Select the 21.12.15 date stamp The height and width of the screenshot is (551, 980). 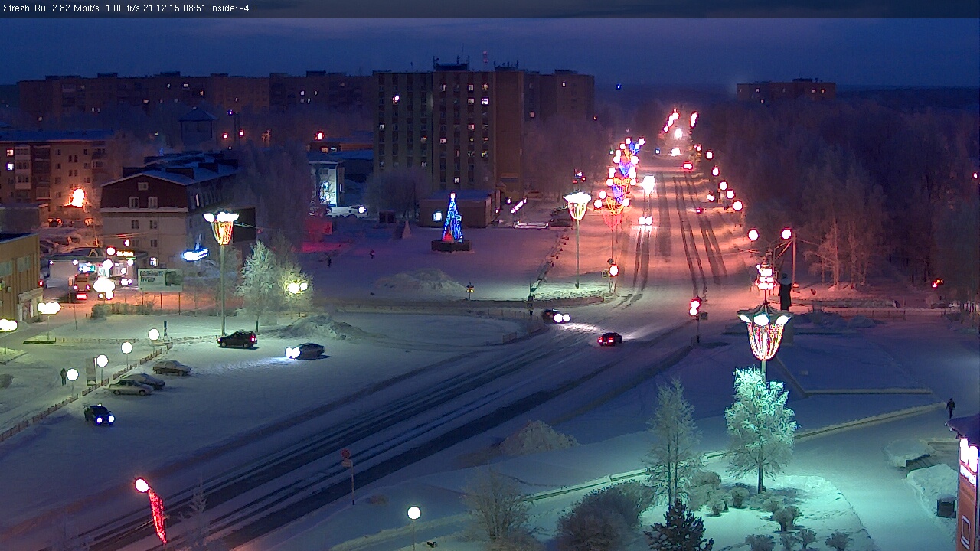(x=162, y=8)
